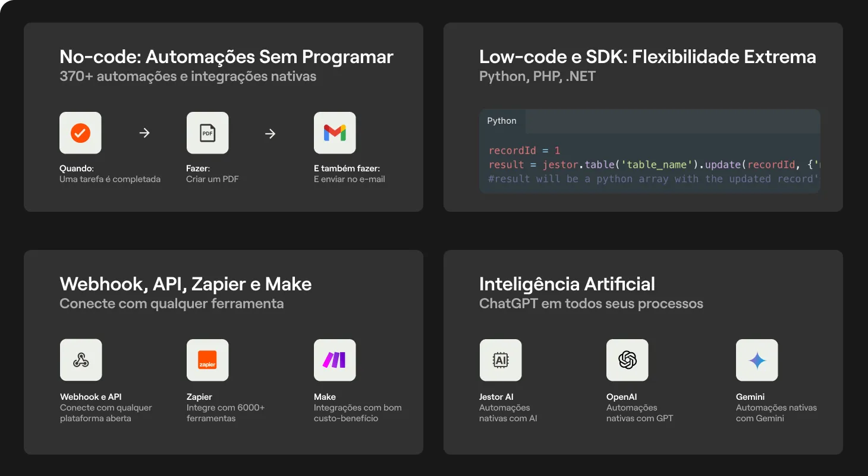The height and width of the screenshot is (476, 868).
Task: Click the heading Inteligência Artificial
Action: 567,284
